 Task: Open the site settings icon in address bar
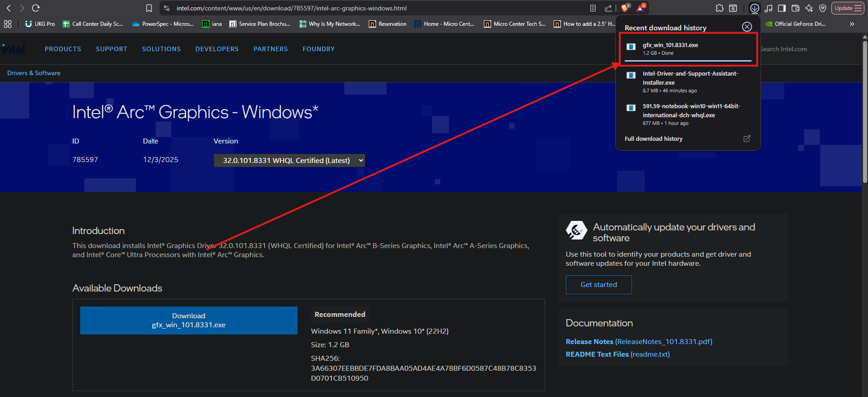(167, 8)
